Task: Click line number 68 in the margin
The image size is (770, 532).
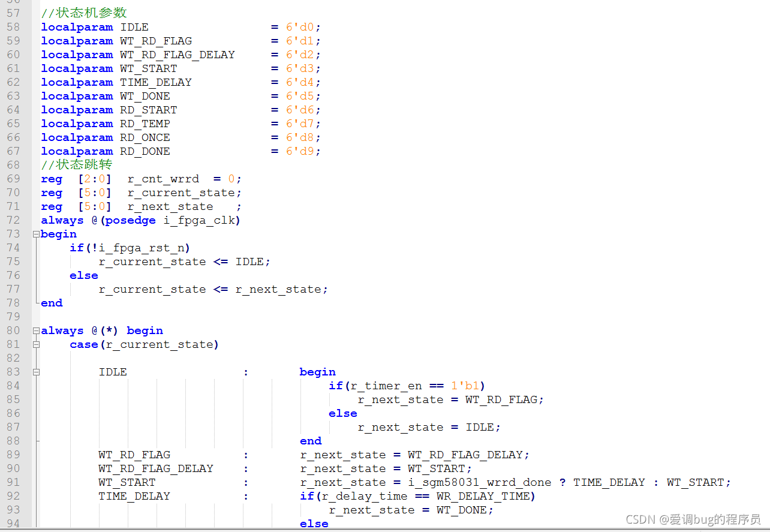Action: (x=13, y=165)
